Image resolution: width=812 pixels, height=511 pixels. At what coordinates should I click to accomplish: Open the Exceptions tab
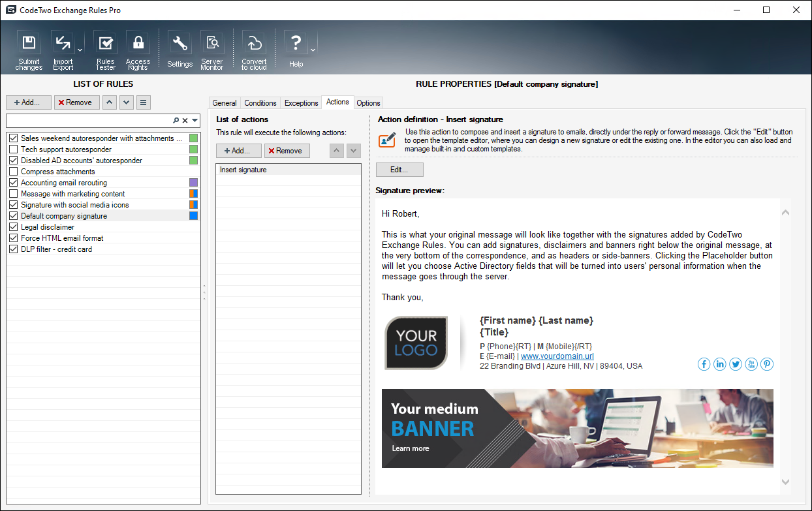point(302,103)
